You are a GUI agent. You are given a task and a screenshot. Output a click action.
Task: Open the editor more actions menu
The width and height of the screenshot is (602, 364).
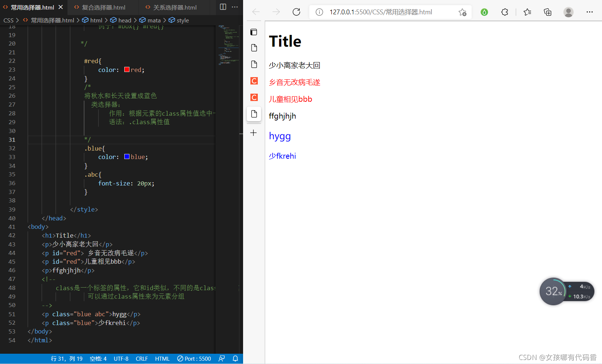pyautogui.click(x=235, y=7)
